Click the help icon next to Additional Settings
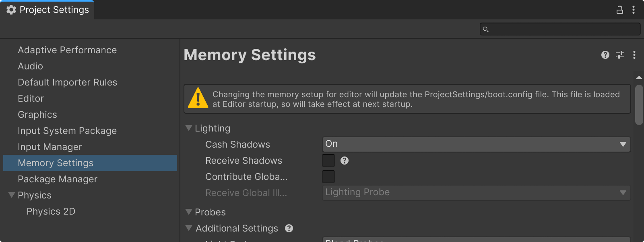 pos(289,228)
